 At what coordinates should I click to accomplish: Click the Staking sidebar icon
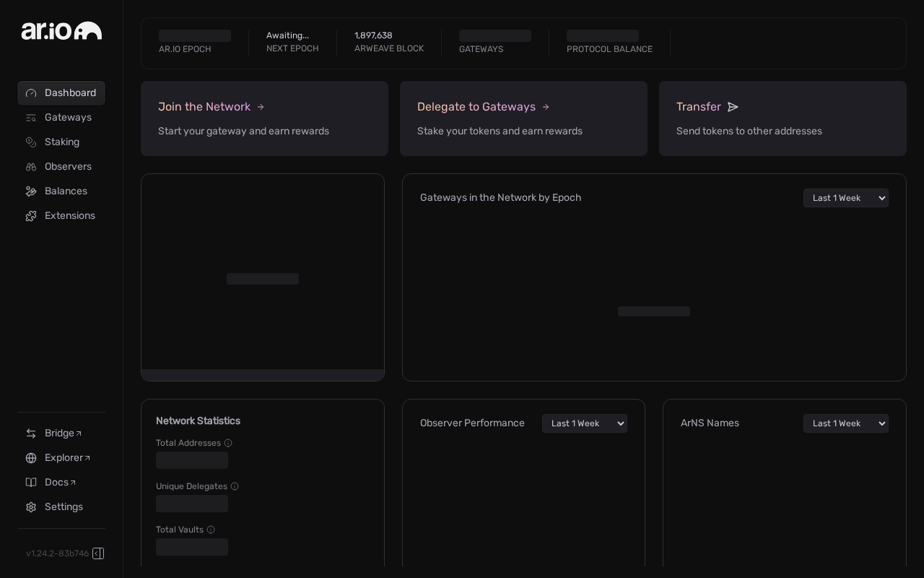[31, 142]
